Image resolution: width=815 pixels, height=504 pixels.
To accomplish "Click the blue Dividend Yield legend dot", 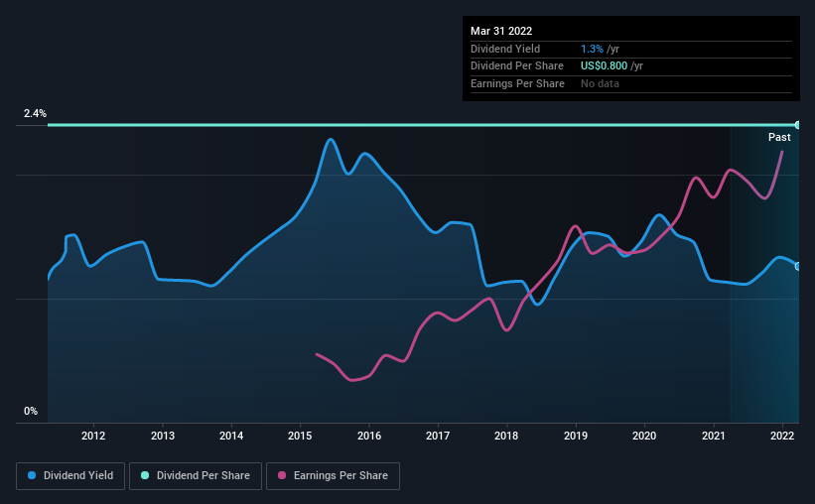I will tap(32, 475).
